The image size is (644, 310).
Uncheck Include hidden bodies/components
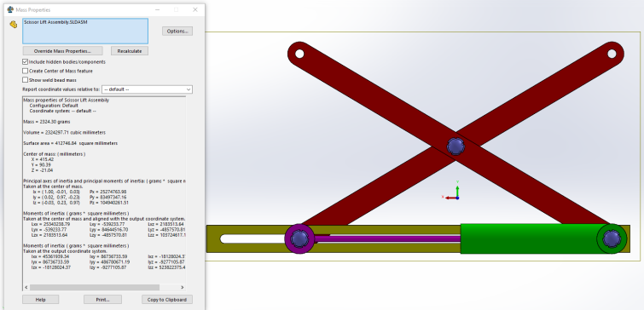pos(25,62)
